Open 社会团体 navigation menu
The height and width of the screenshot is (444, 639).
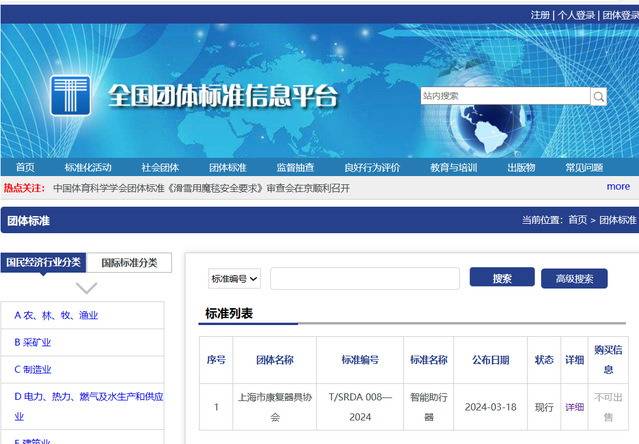(x=160, y=167)
